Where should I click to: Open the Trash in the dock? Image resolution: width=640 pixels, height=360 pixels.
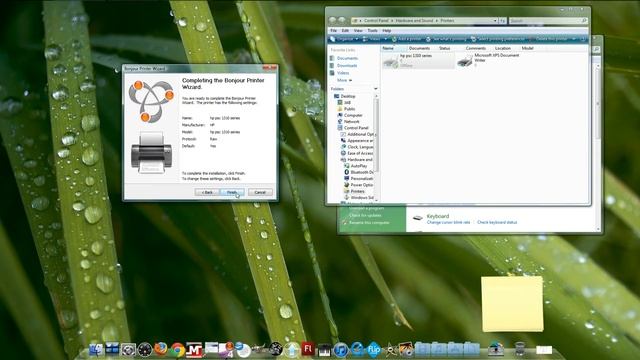pos(520,349)
